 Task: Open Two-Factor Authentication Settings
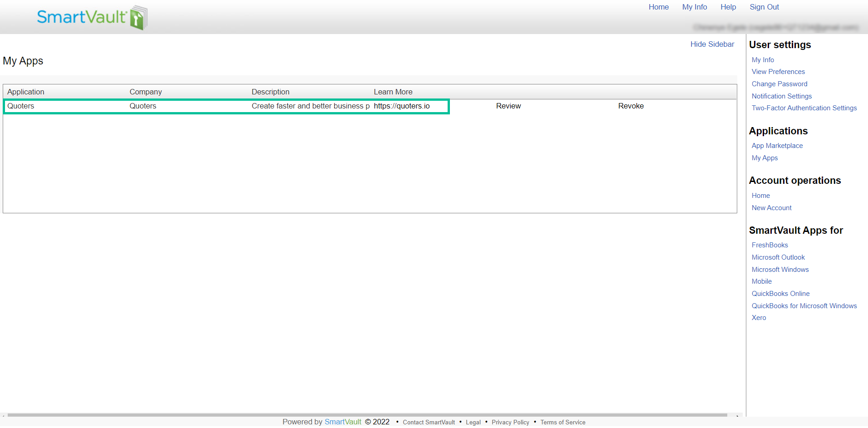point(804,108)
